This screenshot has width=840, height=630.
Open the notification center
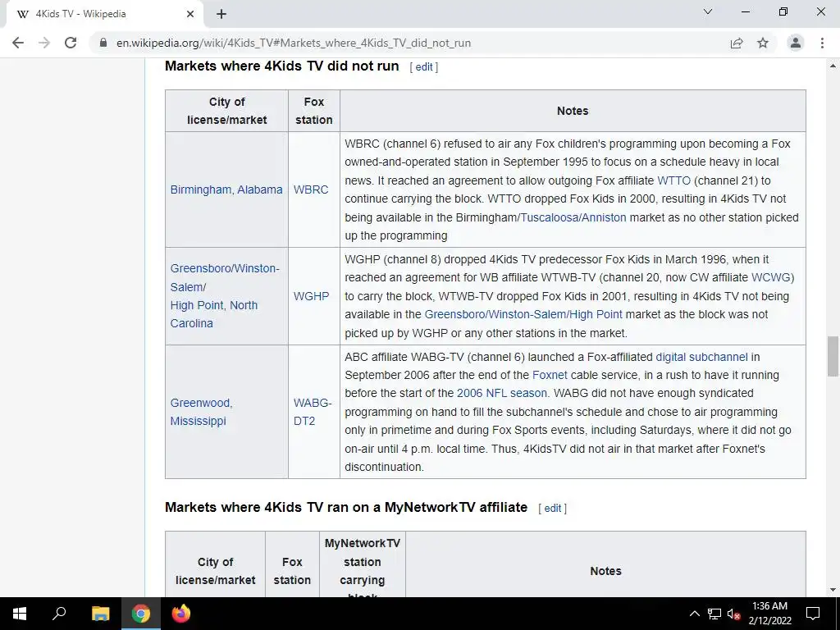[813, 614]
